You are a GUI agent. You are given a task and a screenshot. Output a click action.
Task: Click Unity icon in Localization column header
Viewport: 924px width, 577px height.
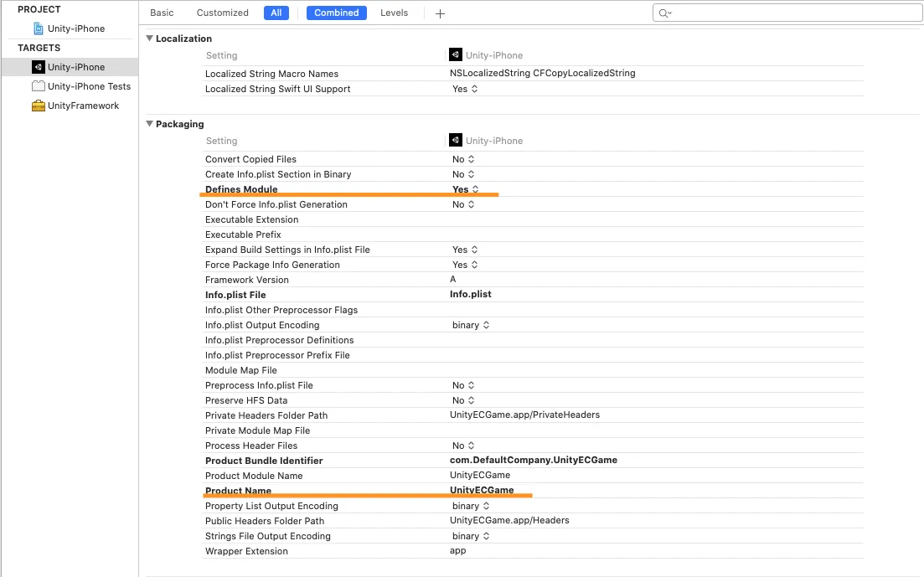coord(456,55)
